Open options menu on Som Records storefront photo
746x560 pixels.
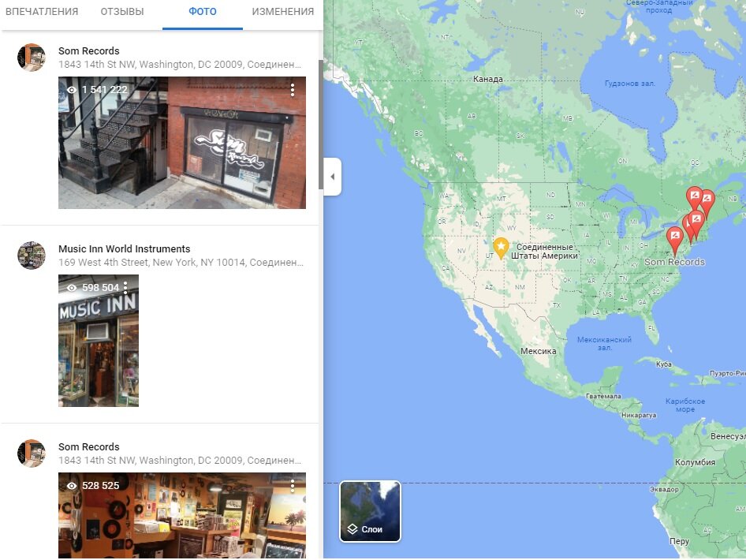(x=292, y=89)
